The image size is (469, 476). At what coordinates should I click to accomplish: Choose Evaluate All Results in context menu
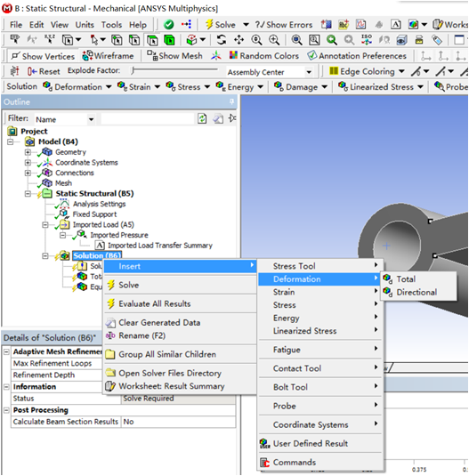tap(181, 303)
